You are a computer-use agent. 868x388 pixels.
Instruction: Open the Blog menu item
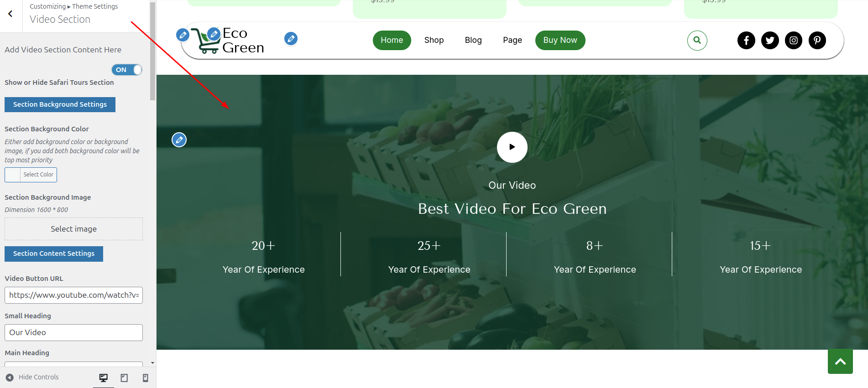pyautogui.click(x=473, y=40)
